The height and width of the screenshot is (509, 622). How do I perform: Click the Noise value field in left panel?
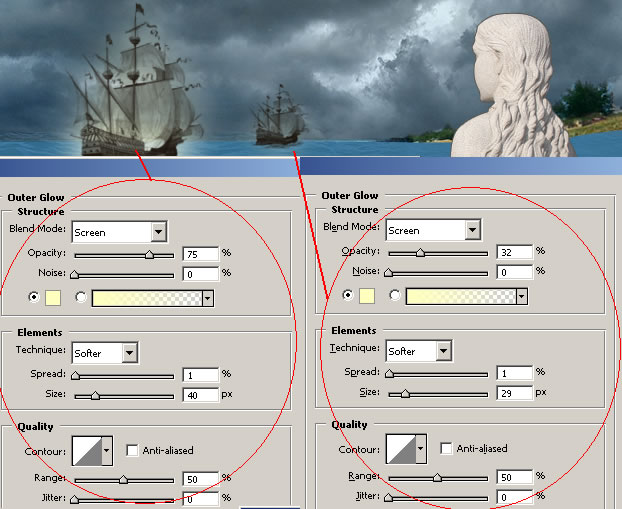(201, 274)
